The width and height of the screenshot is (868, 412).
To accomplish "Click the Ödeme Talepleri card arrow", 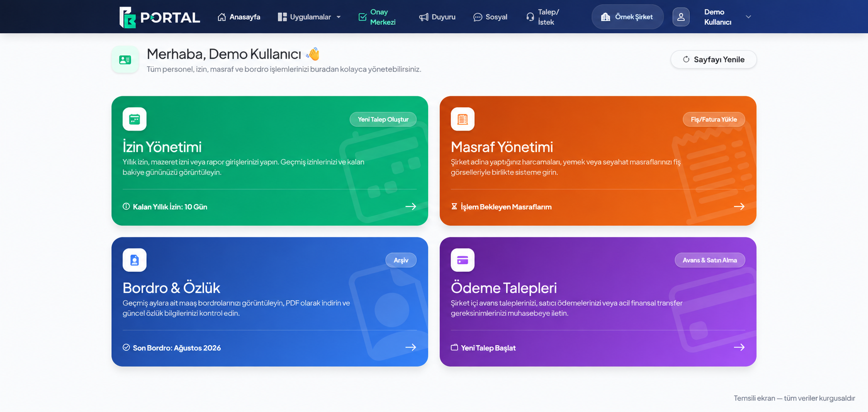I will click(739, 347).
